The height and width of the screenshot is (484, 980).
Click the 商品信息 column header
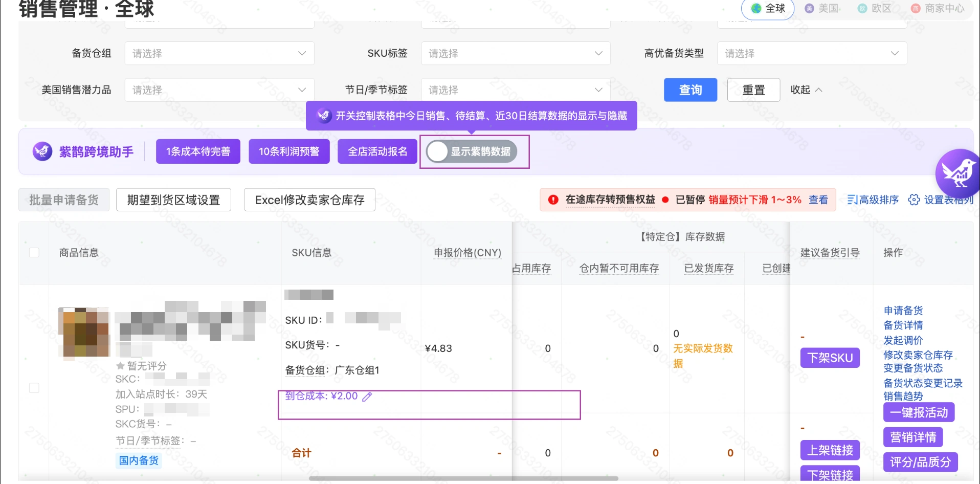click(x=79, y=253)
